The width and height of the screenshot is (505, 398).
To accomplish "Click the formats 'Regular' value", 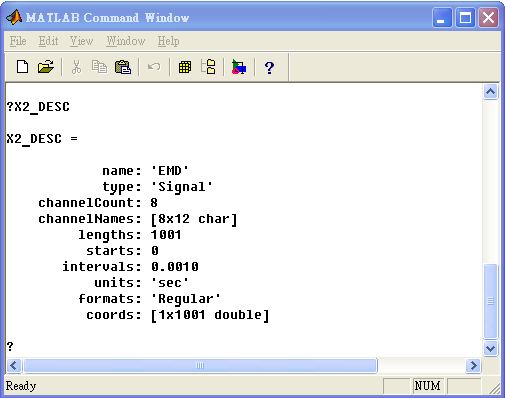I will pyautogui.click(x=186, y=299).
